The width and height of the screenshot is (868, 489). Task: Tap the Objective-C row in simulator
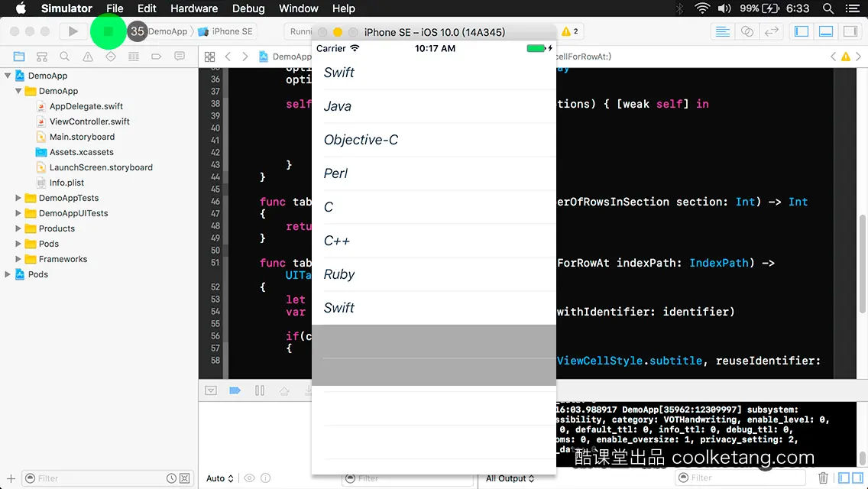(434, 140)
